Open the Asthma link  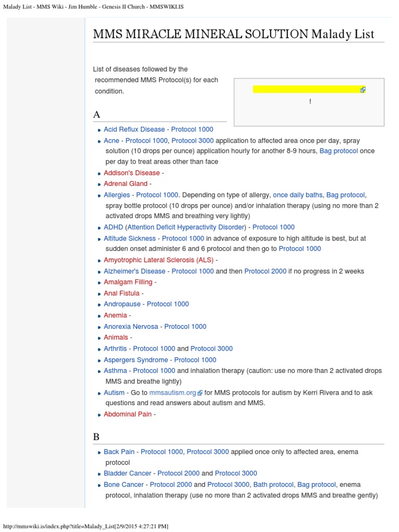pyautogui.click(x=115, y=370)
